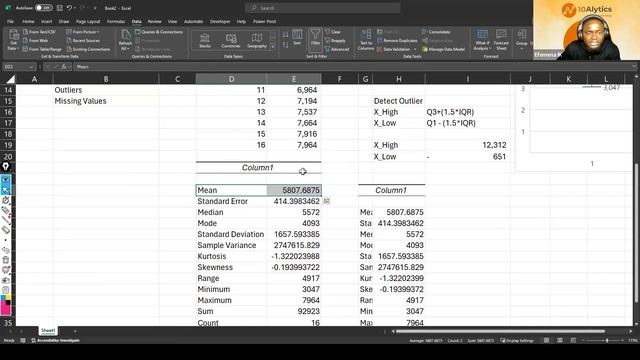The height and width of the screenshot is (360, 640).
Task: Open the Name Box dropdown
Action: coord(31,67)
